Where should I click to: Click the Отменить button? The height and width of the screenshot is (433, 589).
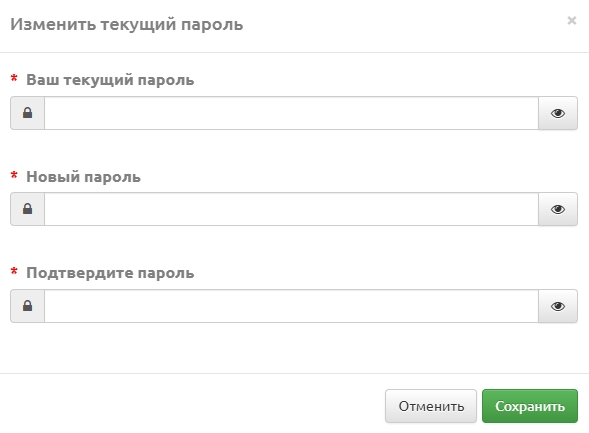[x=431, y=406]
